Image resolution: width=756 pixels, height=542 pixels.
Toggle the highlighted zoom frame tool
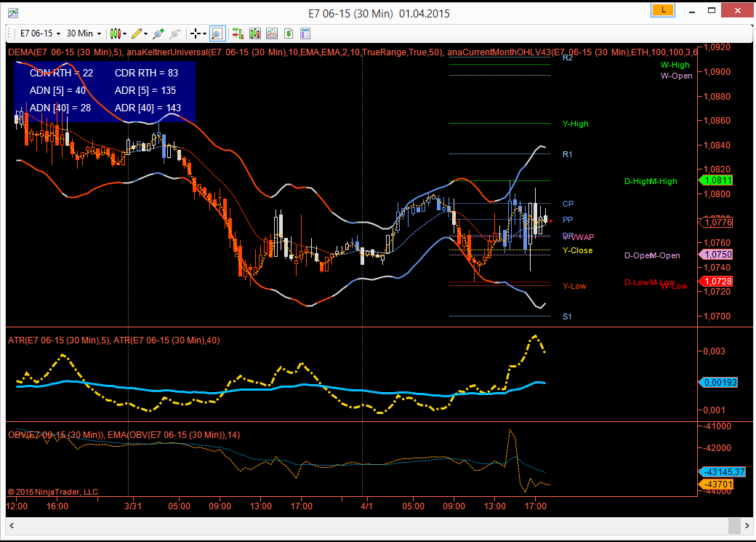coord(217,33)
